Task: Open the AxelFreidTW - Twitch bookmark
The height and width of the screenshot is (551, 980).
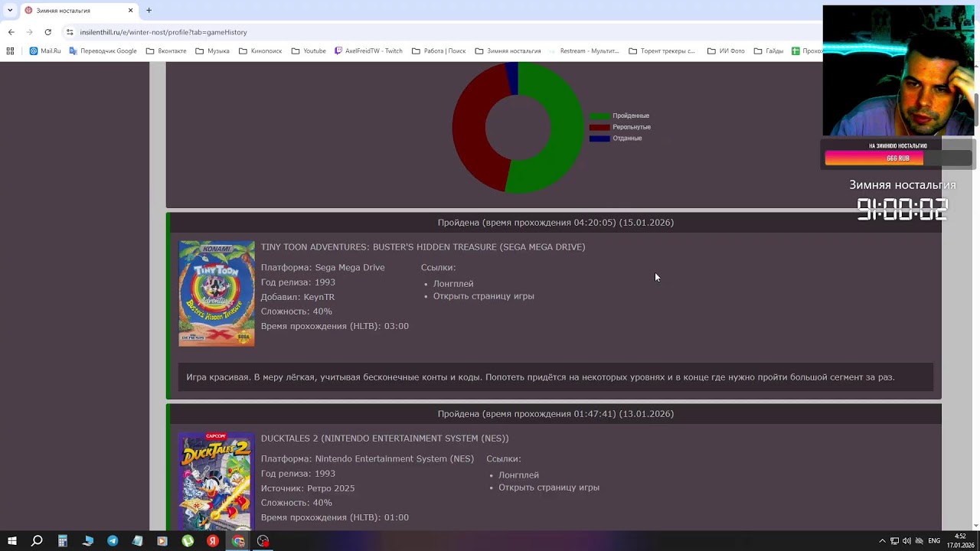Action: pos(368,51)
